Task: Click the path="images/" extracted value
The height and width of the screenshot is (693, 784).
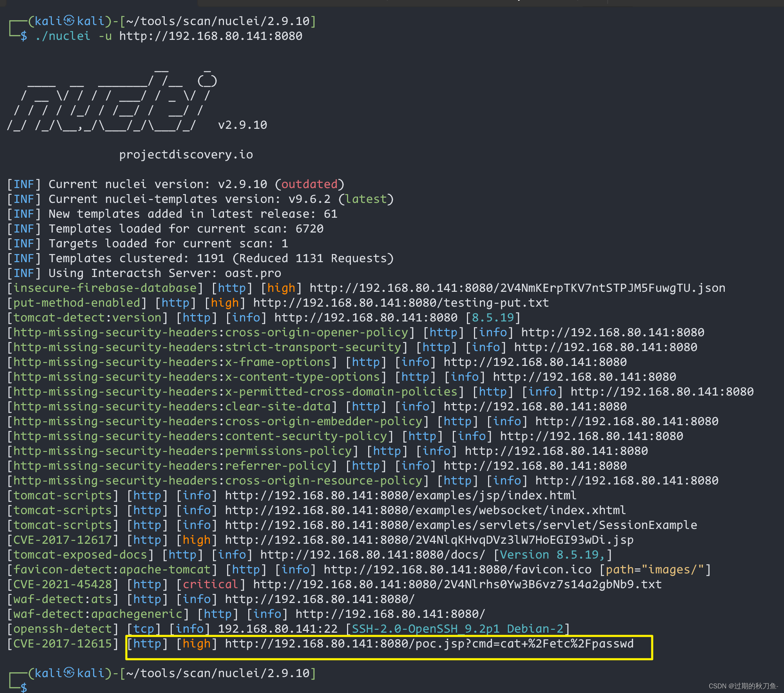Action: click(655, 570)
